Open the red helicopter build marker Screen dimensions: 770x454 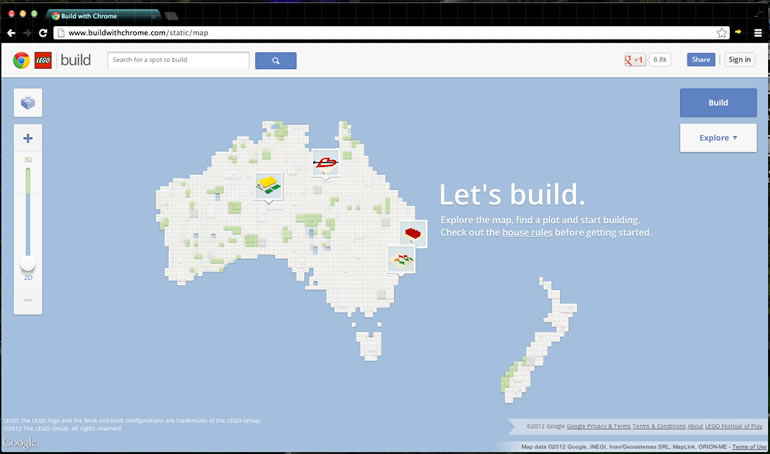326,162
